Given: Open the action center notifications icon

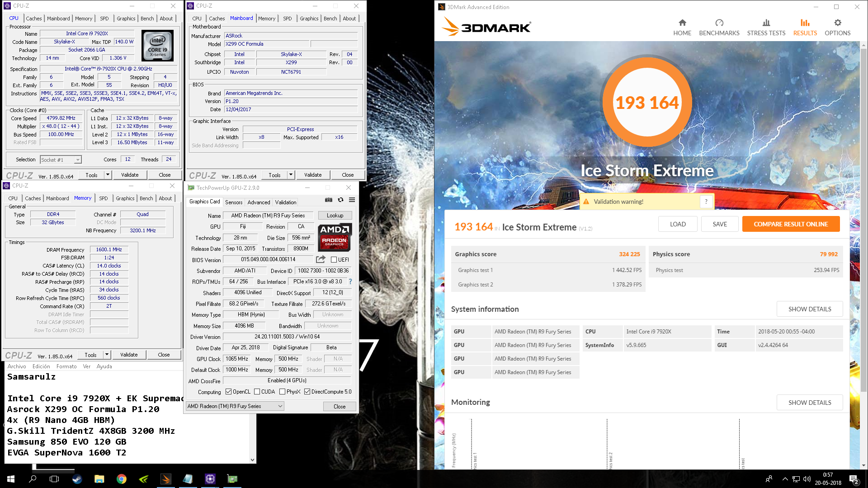Looking at the screenshot, I should (x=854, y=479).
